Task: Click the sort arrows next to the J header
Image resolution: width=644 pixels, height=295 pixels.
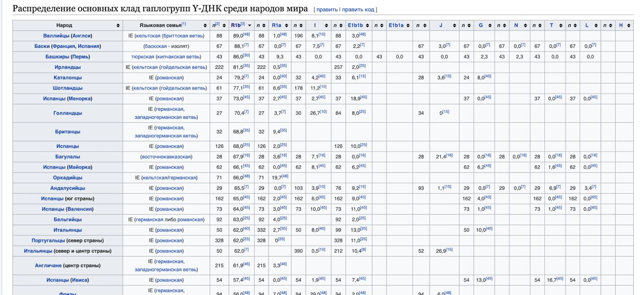Action: pos(454,25)
